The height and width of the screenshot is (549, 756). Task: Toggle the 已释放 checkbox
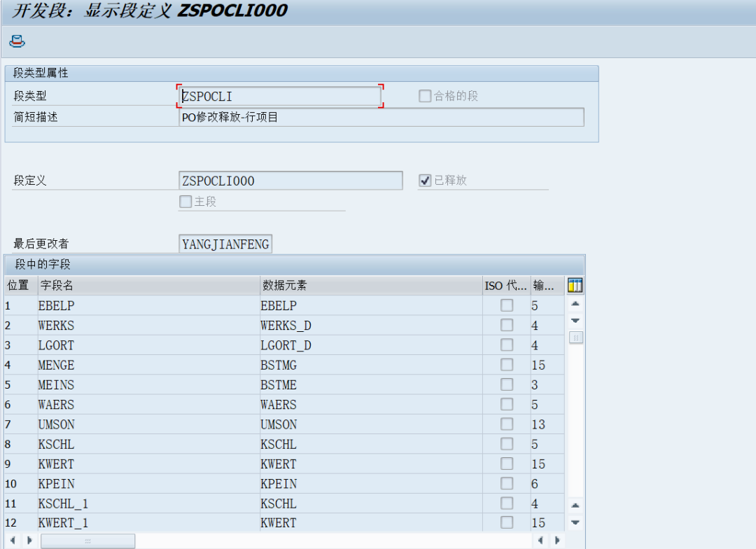pyautogui.click(x=425, y=181)
